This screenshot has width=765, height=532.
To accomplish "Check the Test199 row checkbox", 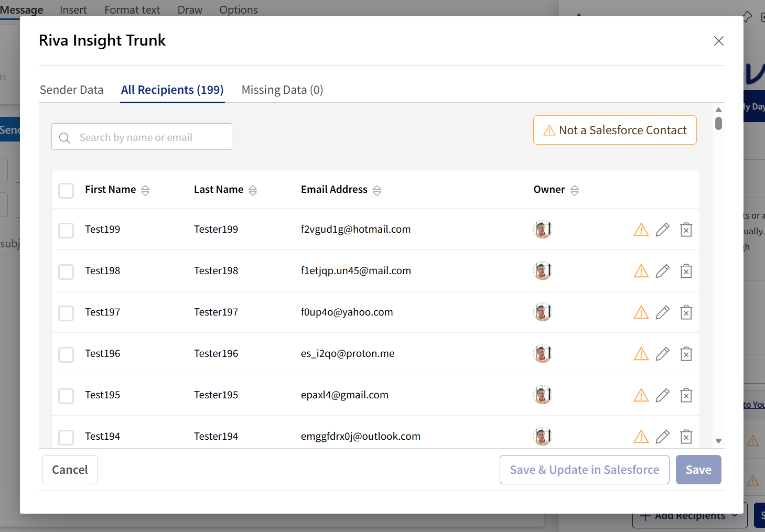I will (66, 230).
